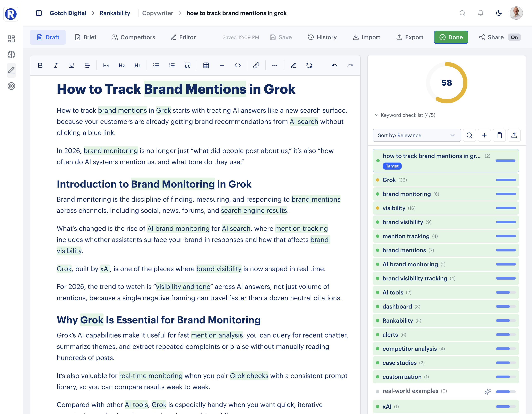
Task: Select the dashboard icon in left sidebar
Action: pyautogui.click(x=11, y=39)
